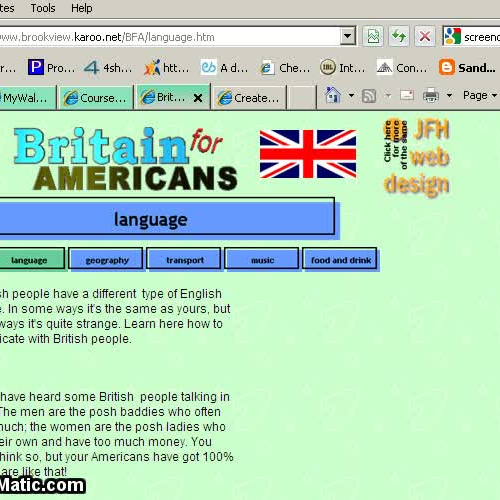Image resolution: width=500 pixels, height=500 pixels.
Task: Switch to the 'Create...' tab
Action: tap(249, 98)
